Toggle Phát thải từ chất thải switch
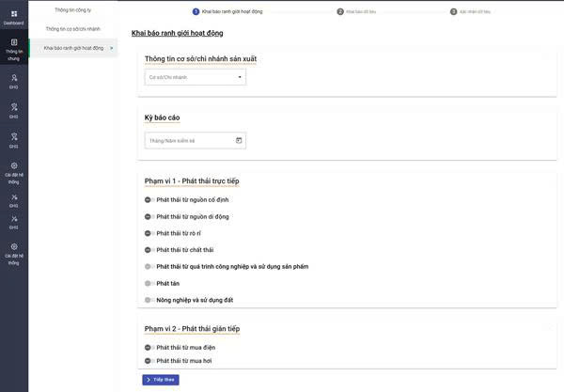Viewport: 564px width, 392px height. click(x=149, y=250)
